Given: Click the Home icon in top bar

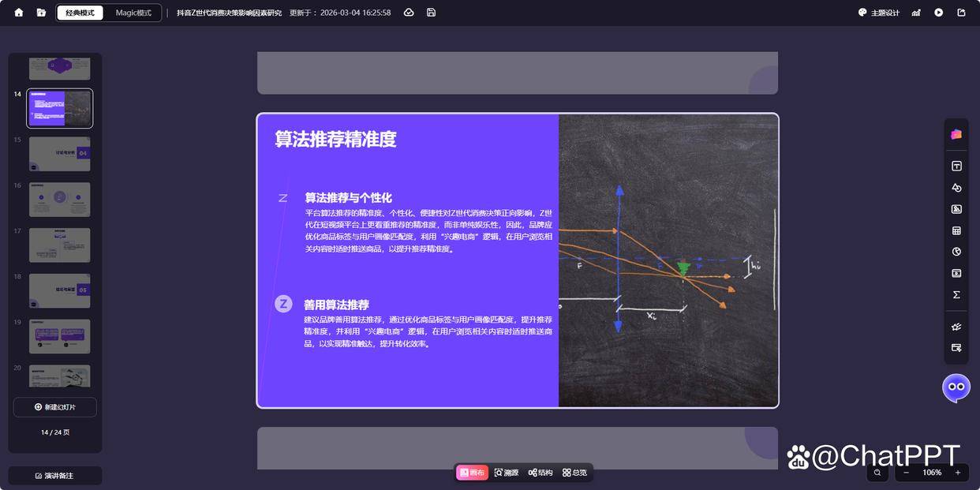Looking at the screenshot, I should 19,13.
